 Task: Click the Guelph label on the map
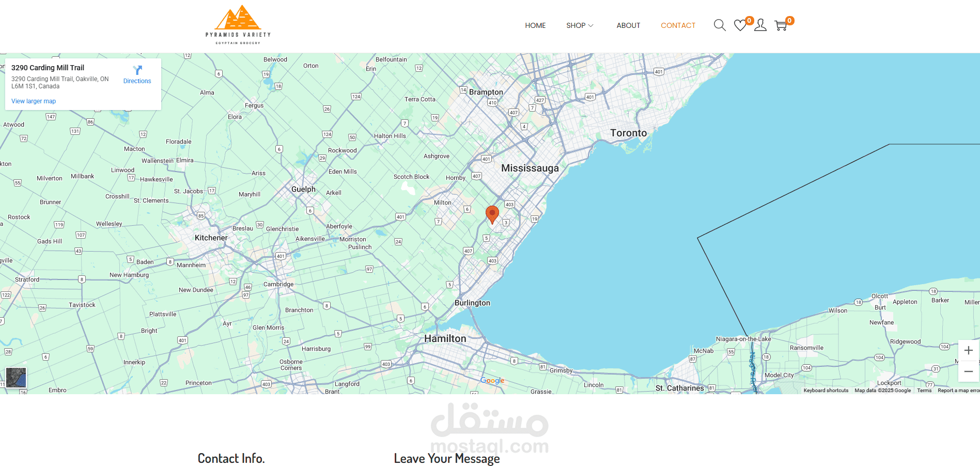[x=303, y=189]
